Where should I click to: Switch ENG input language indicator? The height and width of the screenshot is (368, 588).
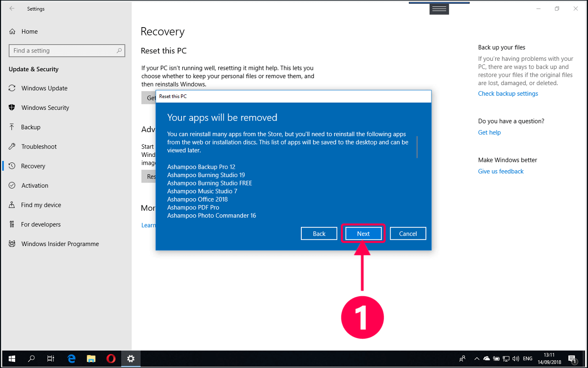[528, 359]
